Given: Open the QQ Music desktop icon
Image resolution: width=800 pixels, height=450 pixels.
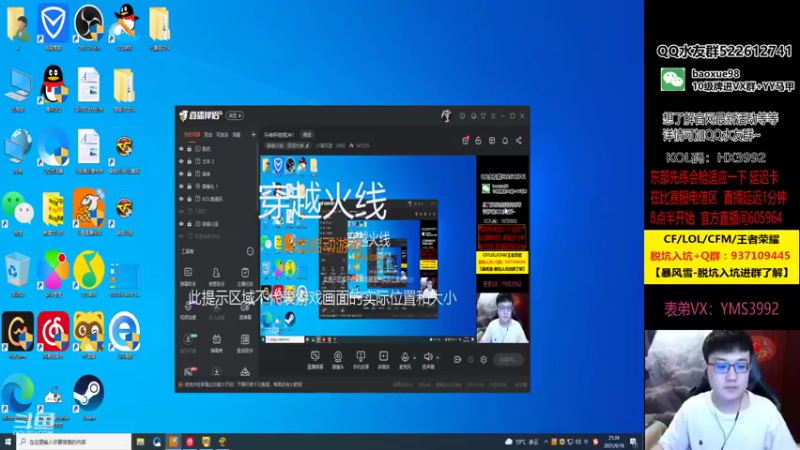Looking at the screenshot, I should tap(89, 274).
